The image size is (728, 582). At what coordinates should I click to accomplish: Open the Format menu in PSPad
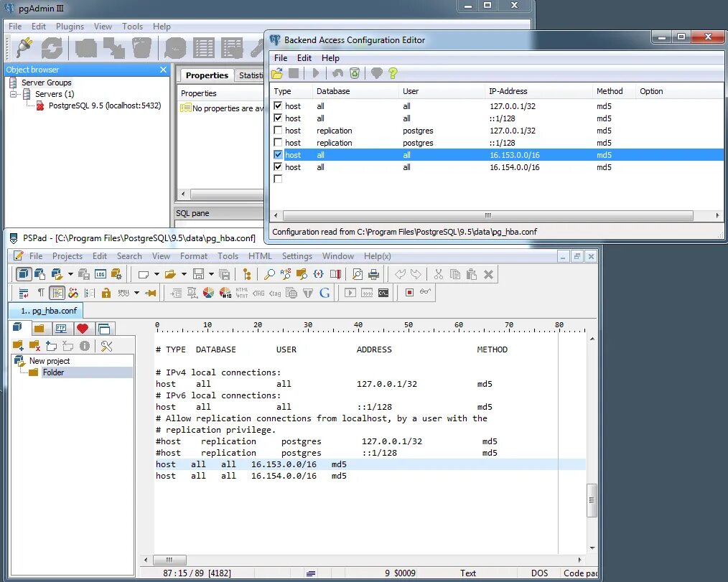pyautogui.click(x=194, y=256)
